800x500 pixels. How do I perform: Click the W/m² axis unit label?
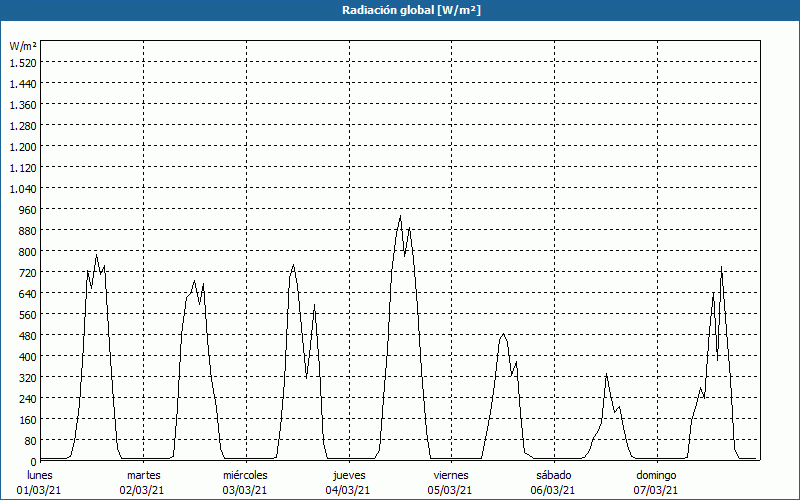tap(23, 46)
